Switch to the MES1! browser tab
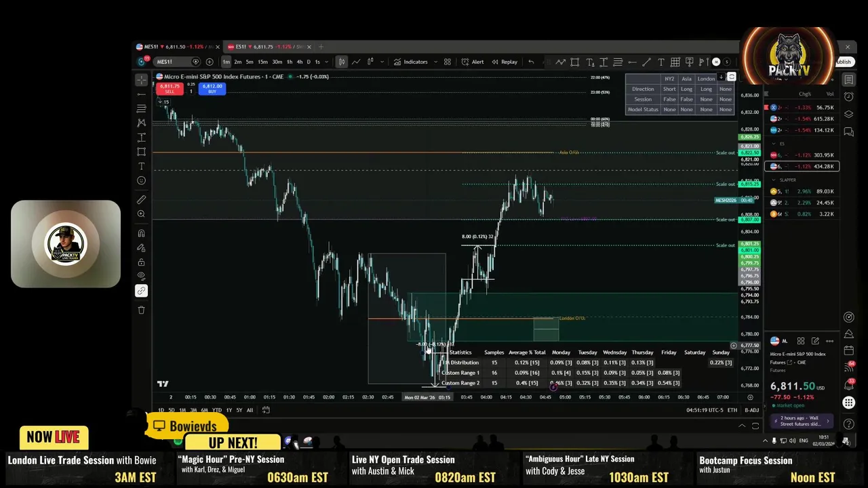The height and width of the screenshot is (488, 868). click(x=178, y=47)
